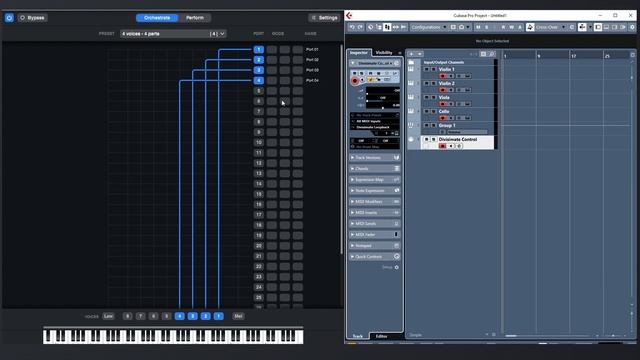The image size is (640, 360).
Task: Switch to the Editor tab at bottom
Action: 381,336
